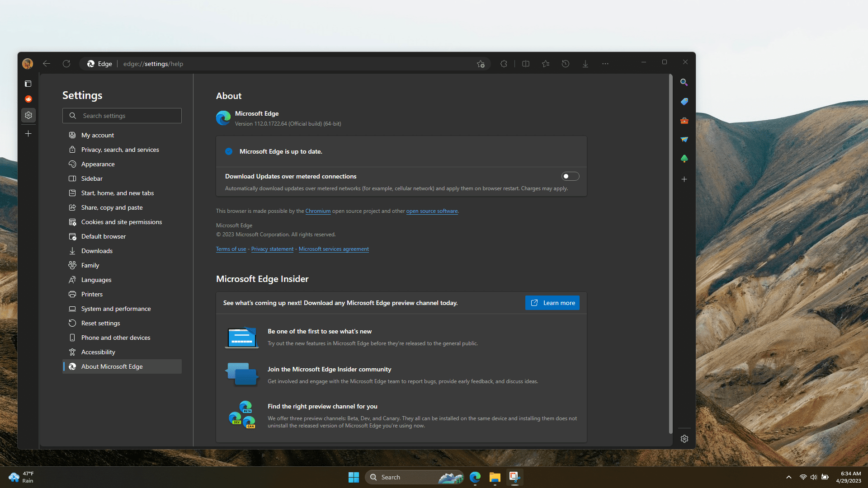
Task: Expand the System and performance settings
Action: click(116, 308)
